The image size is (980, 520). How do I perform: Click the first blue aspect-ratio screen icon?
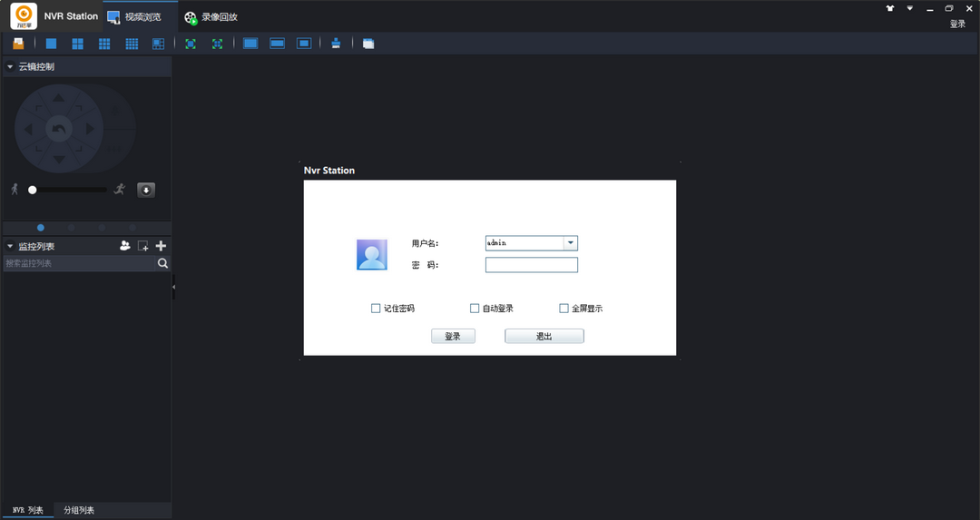click(x=250, y=44)
